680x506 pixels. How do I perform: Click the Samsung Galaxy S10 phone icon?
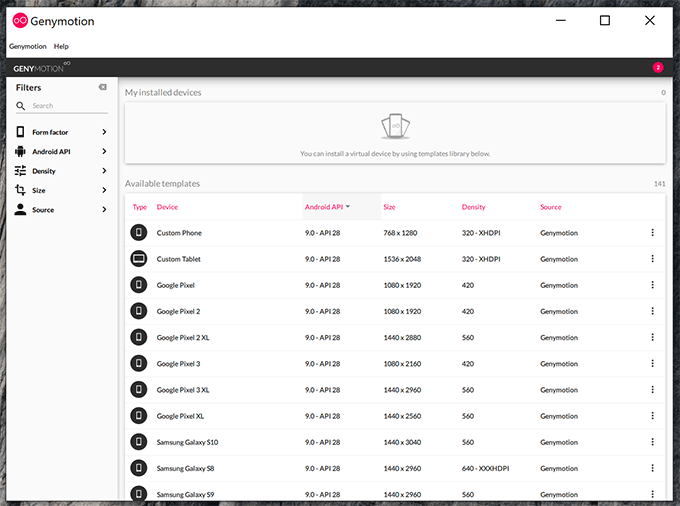(x=139, y=441)
